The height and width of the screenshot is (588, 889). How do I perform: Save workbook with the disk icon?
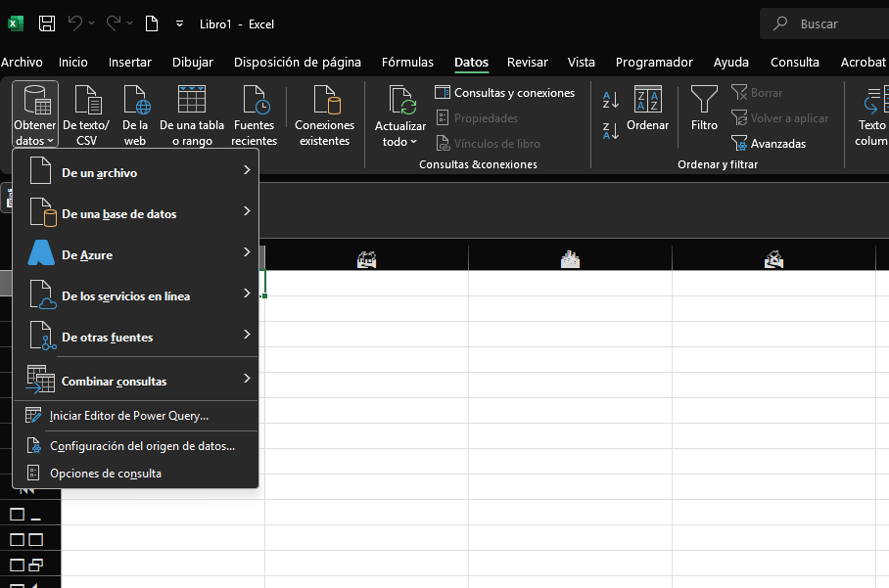coord(47,23)
